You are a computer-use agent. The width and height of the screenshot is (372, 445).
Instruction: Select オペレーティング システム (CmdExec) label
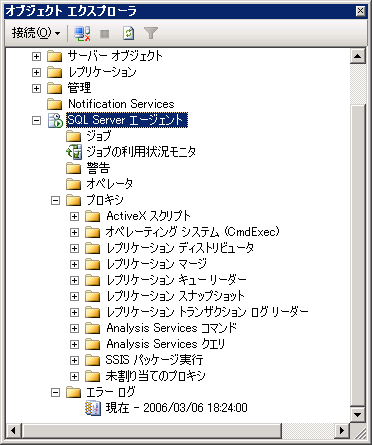click(192, 232)
